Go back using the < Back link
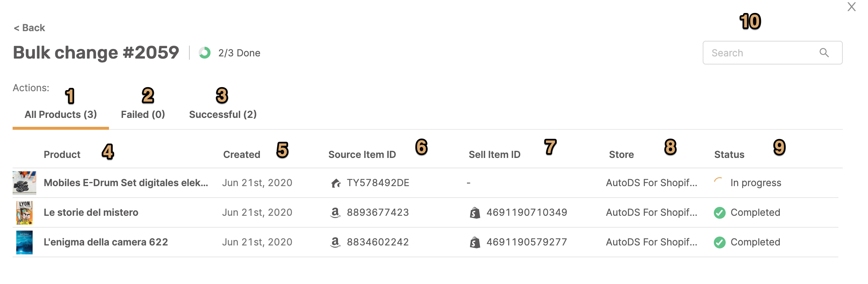This screenshot has height=284, width=868. click(29, 28)
